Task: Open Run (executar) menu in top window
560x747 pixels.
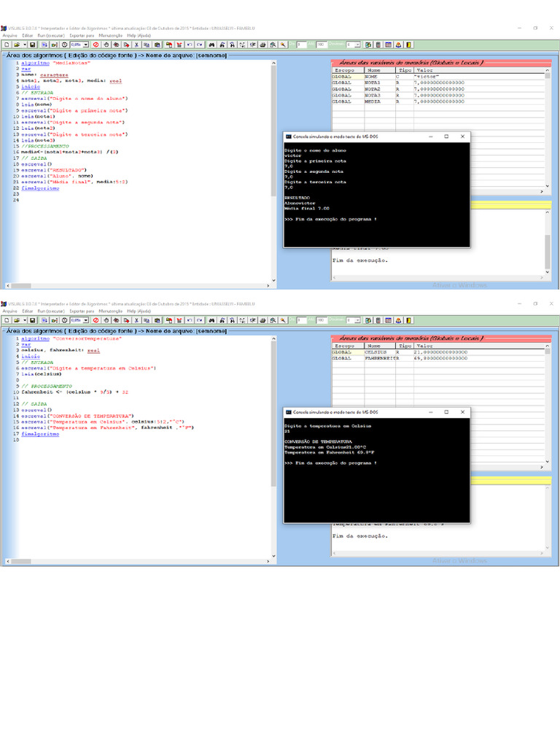Action: pyautogui.click(x=51, y=35)
